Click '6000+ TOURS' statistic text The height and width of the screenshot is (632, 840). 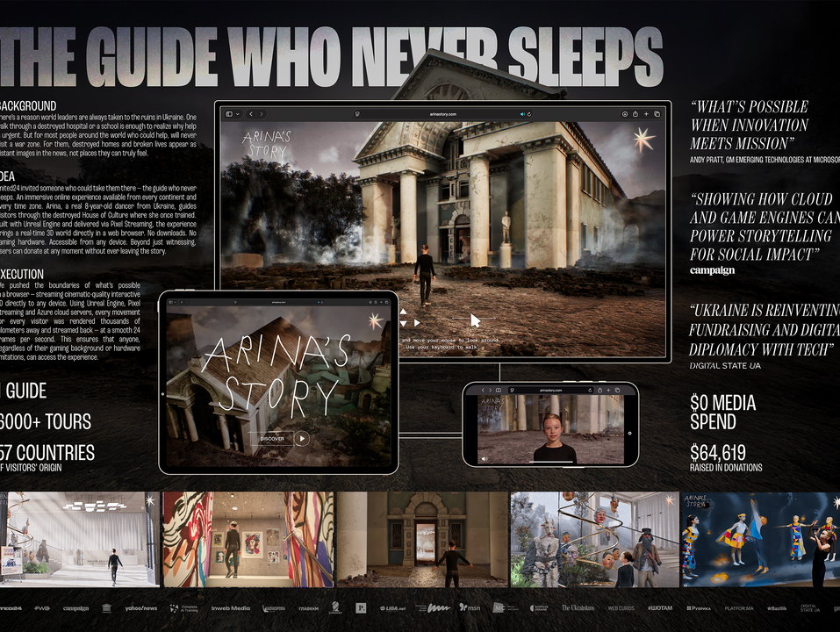pyautogui.click(x=46, y=421)
